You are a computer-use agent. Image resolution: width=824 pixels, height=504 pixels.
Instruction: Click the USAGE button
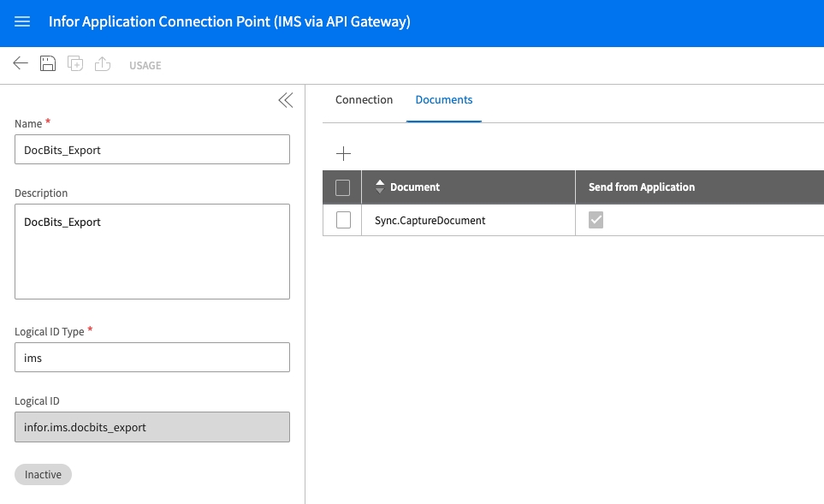pos(145,66)
